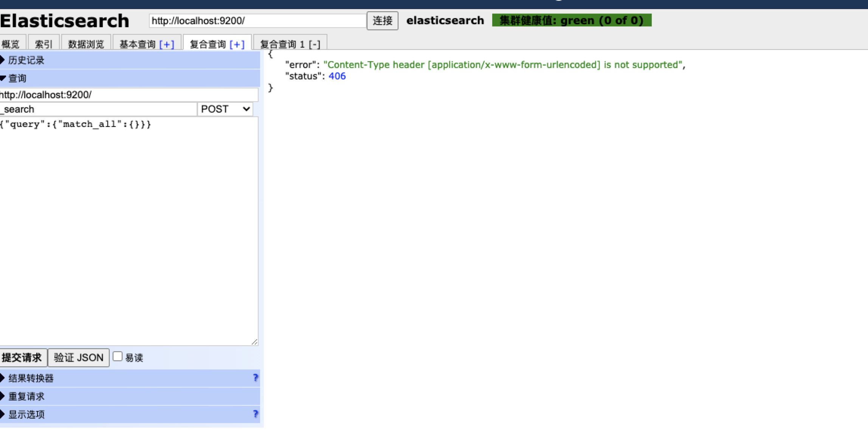Expand the 显示选项 section
Image resolution: width=868 pixels, height=445 pixels.
coord(26,414)
